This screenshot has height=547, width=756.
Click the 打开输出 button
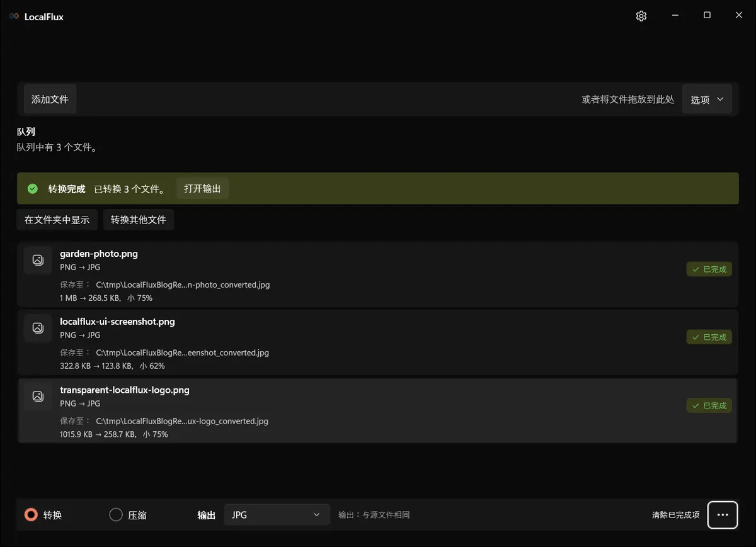(x=202, y=189)
